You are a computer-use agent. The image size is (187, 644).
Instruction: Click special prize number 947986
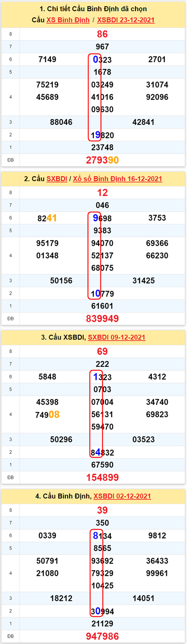coord(102,636)
